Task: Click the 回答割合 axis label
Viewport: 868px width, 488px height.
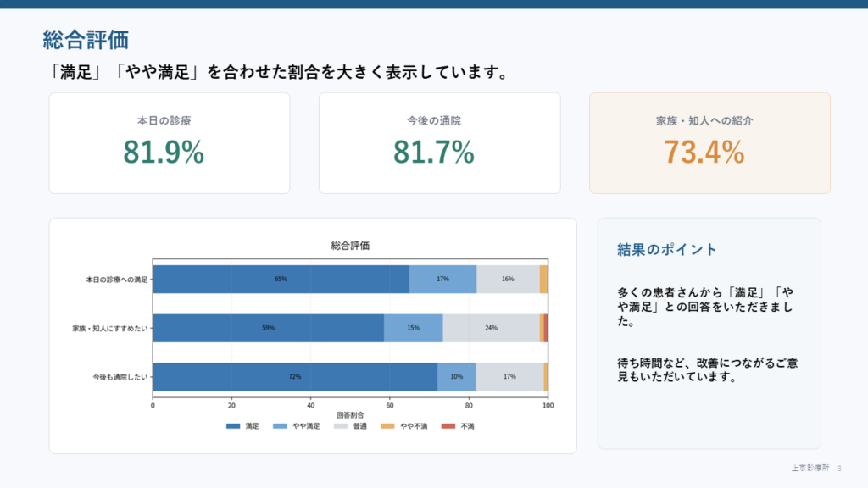Action: tap(350, 415)
